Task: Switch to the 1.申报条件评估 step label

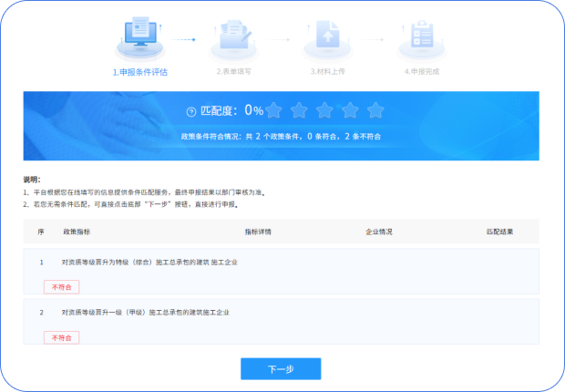Action: pos(139,71)
